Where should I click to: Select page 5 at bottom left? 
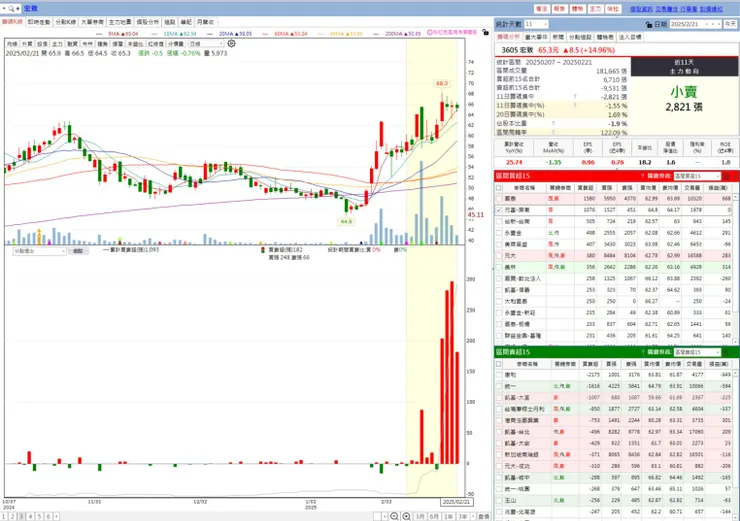40,517
